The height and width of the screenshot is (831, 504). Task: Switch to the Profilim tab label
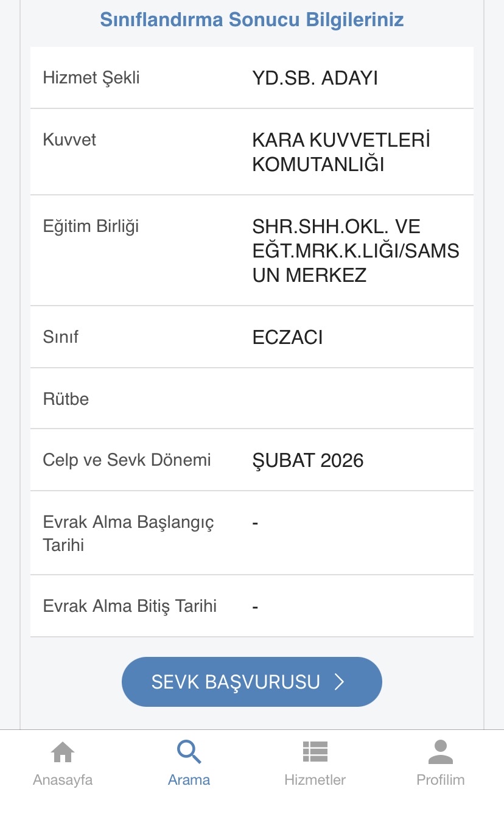(x=441, y=780)
